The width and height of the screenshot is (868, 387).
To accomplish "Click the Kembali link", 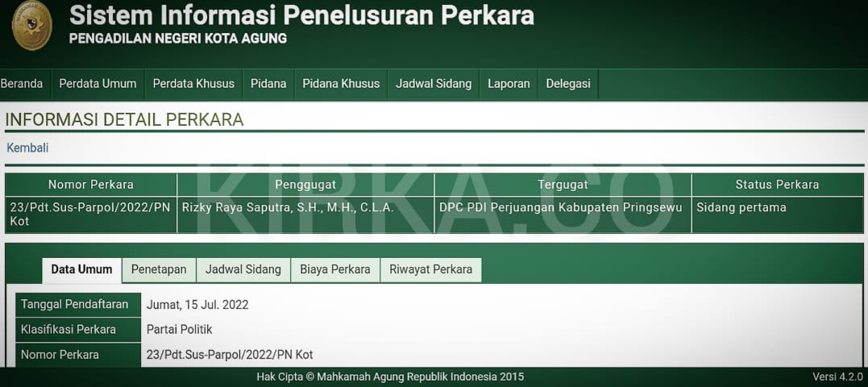I will 27,148.
